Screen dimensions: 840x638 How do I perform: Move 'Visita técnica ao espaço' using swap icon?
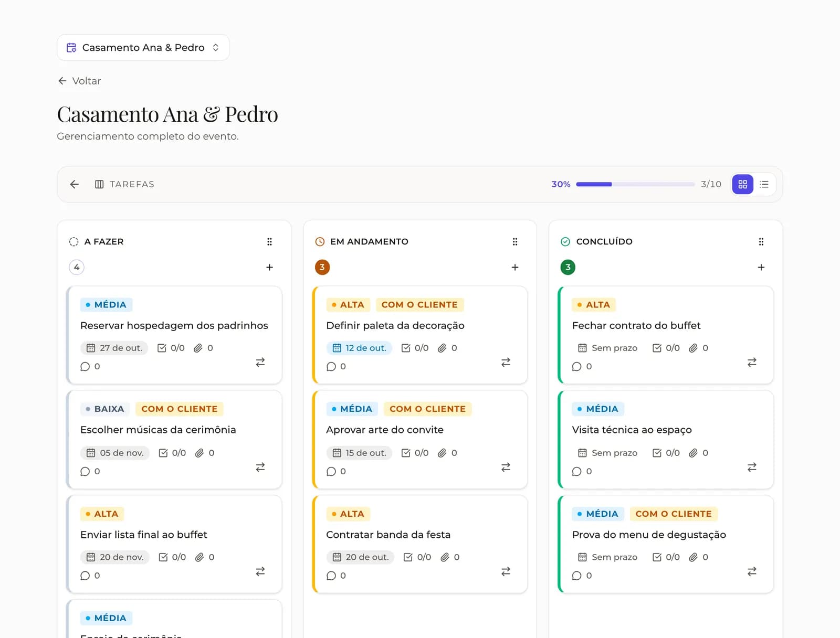752,467
